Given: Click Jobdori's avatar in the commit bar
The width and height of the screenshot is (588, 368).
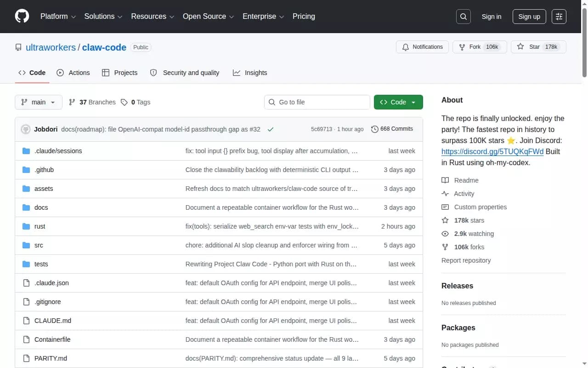Looking at the screenshot, I should 26,129.
